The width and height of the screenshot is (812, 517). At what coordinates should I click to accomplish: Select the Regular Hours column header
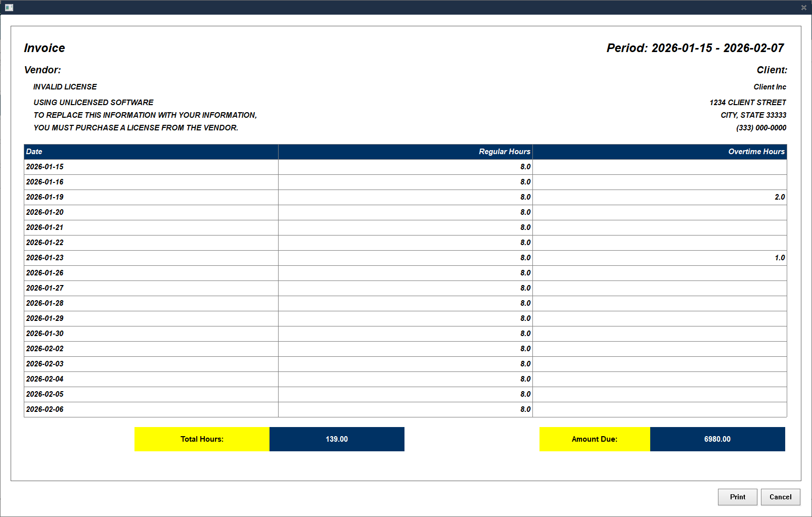point(504,152)
